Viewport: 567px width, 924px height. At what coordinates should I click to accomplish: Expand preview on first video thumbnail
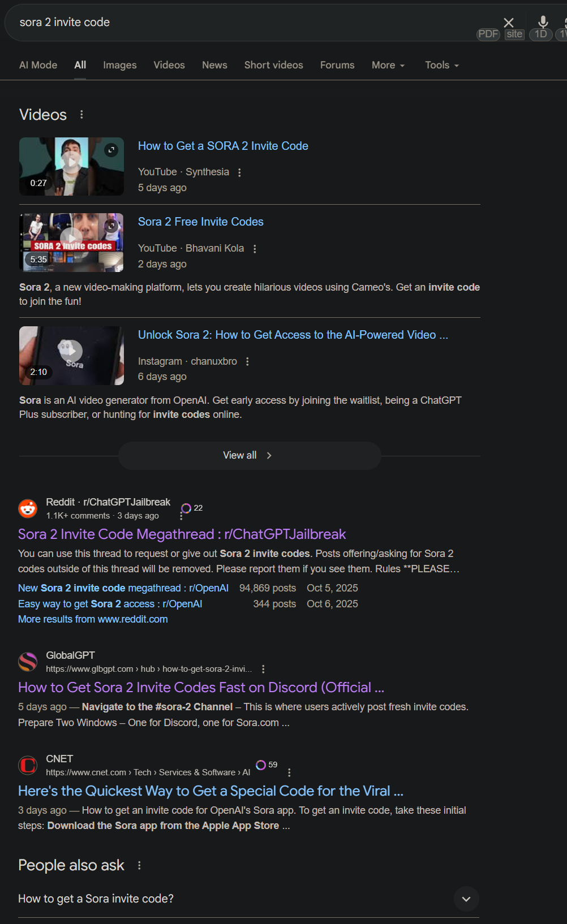click(x=111, y=150)
